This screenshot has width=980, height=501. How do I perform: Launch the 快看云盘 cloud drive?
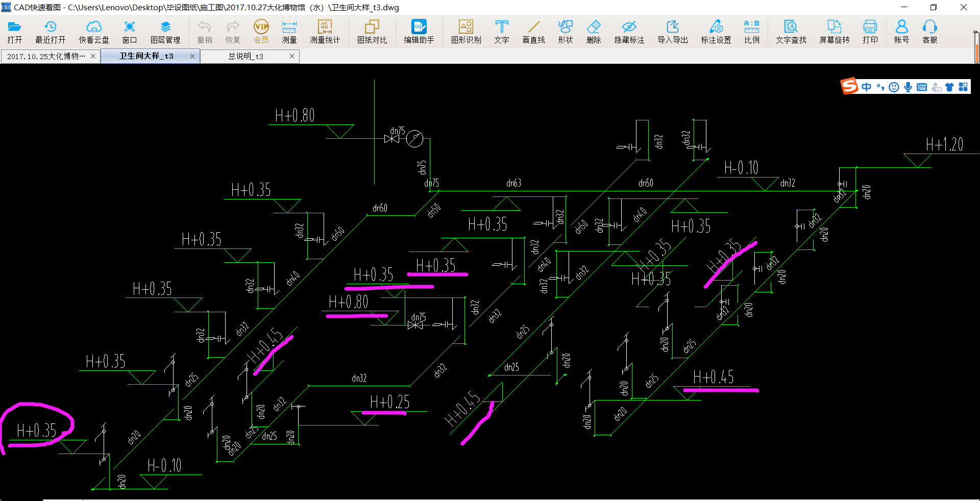[94, 32]
